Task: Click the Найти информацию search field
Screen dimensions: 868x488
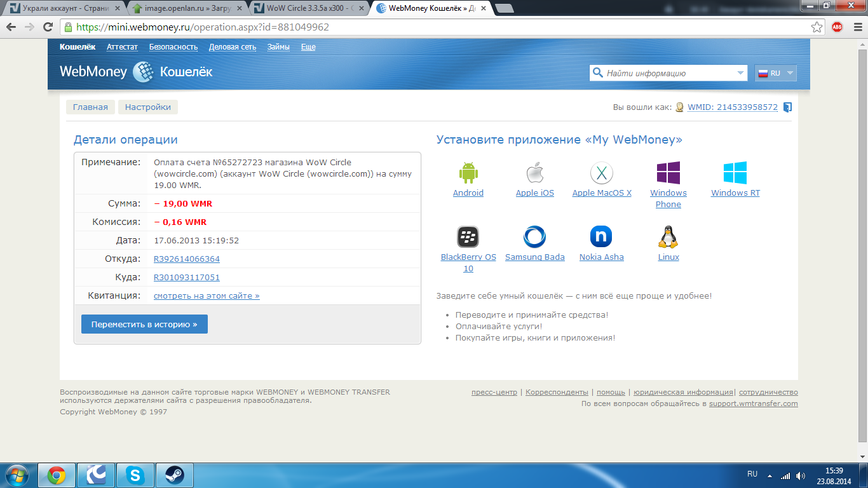Action: 668,73
